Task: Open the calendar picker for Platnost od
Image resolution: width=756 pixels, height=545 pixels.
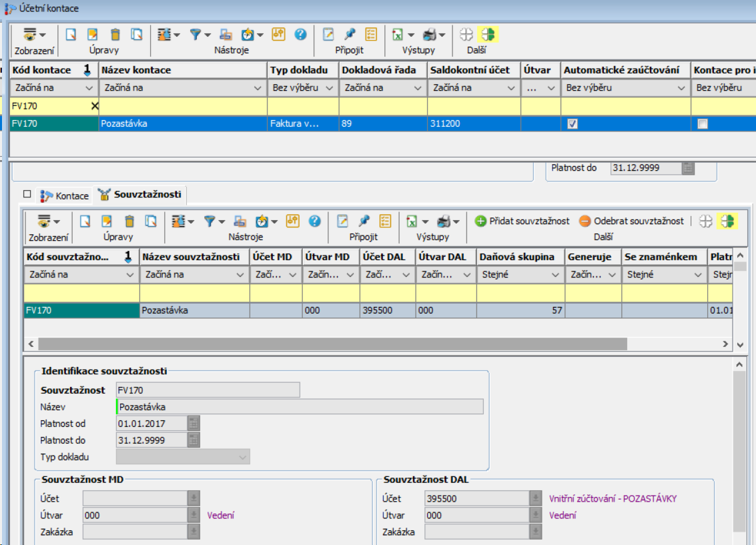Action: click(x=194, y=424)
